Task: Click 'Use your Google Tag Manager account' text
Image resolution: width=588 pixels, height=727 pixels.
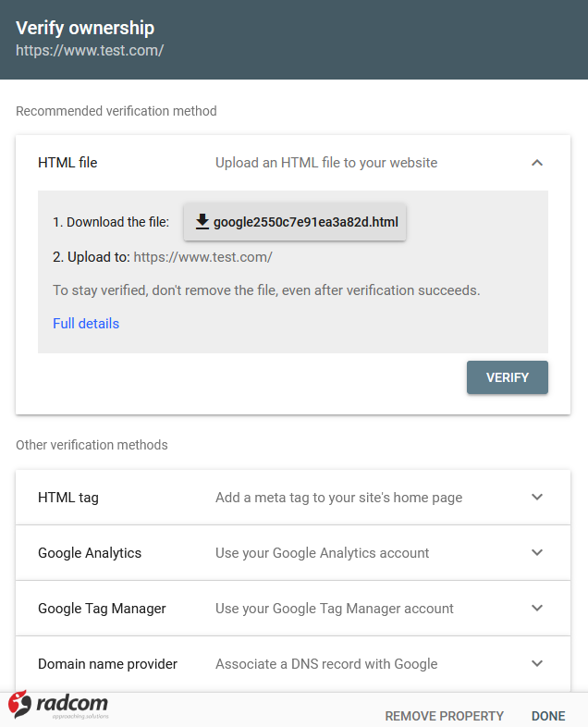Action: [x=334, y=609]
